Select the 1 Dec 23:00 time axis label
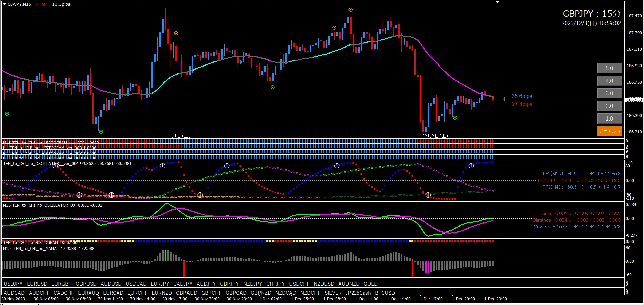 496,299
